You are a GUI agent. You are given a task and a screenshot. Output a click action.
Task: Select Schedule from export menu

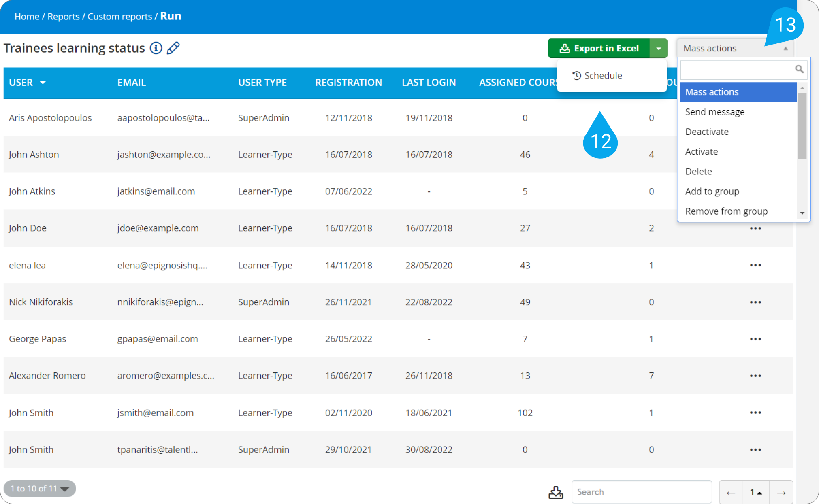pos(597,76)
